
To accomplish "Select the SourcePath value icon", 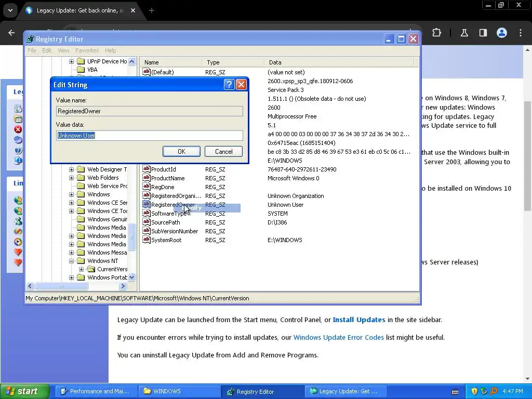I will coord(146,222).
